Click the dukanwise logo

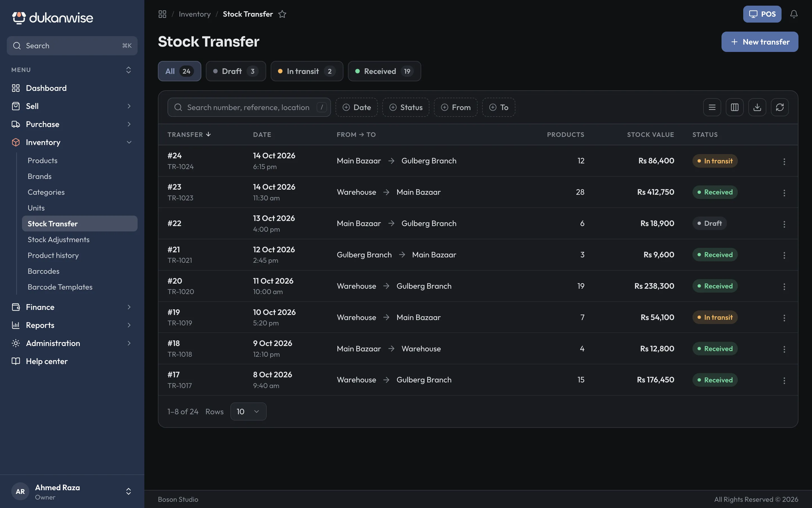click(x=53, y=17)
